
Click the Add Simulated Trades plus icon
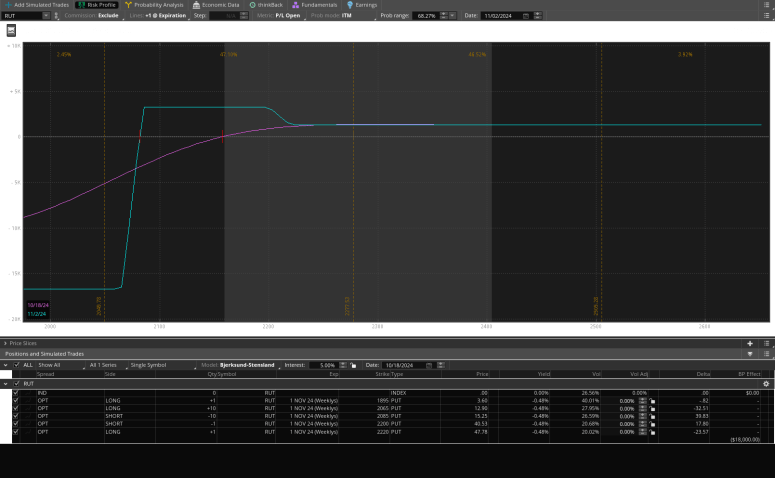[8, 5]
